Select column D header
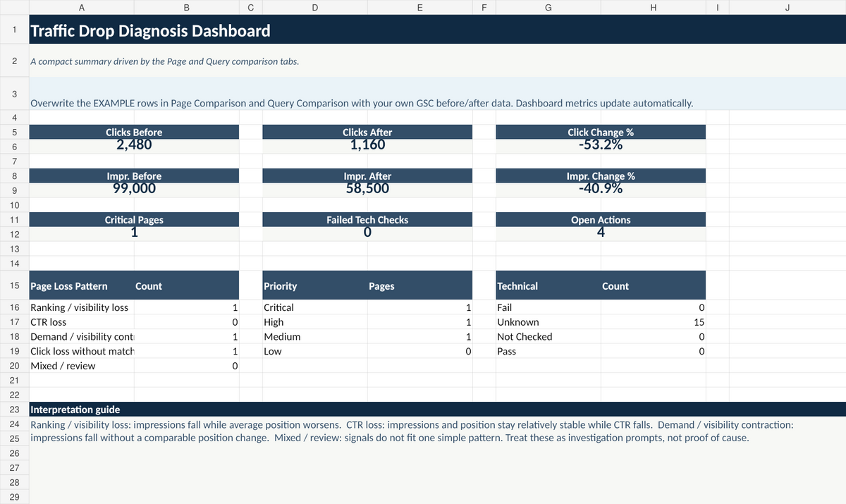The height and width of the screenshot is (504, 846). [x=314, y=8]
